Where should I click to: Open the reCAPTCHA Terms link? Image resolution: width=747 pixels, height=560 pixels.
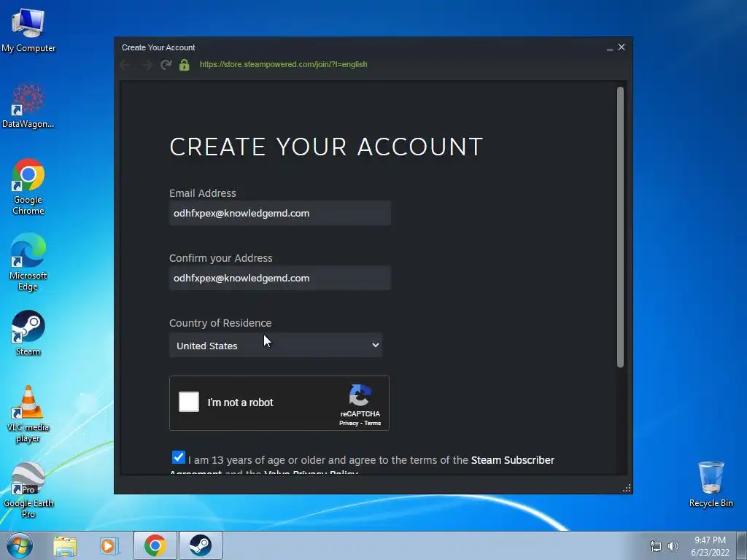click(373, 424)
